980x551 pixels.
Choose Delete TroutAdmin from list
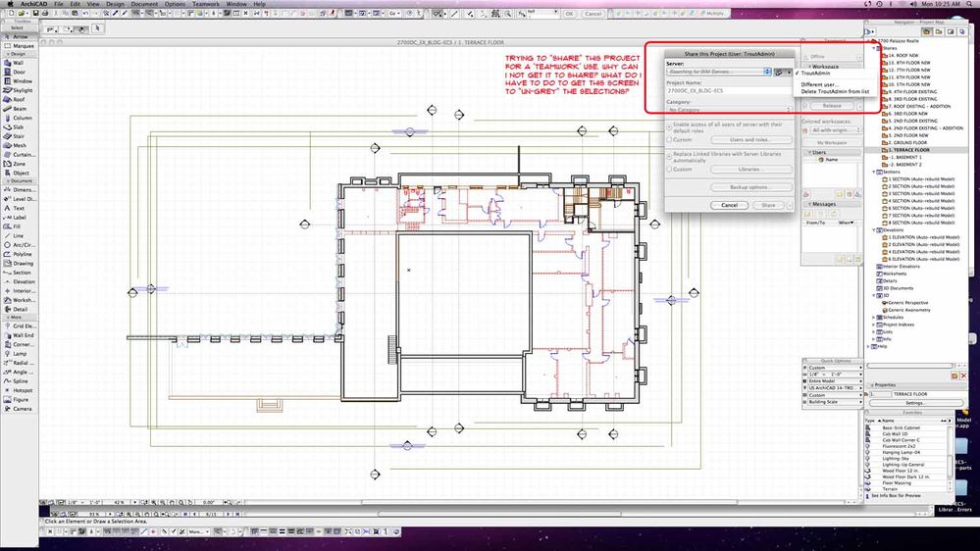(x=835, y=91)
